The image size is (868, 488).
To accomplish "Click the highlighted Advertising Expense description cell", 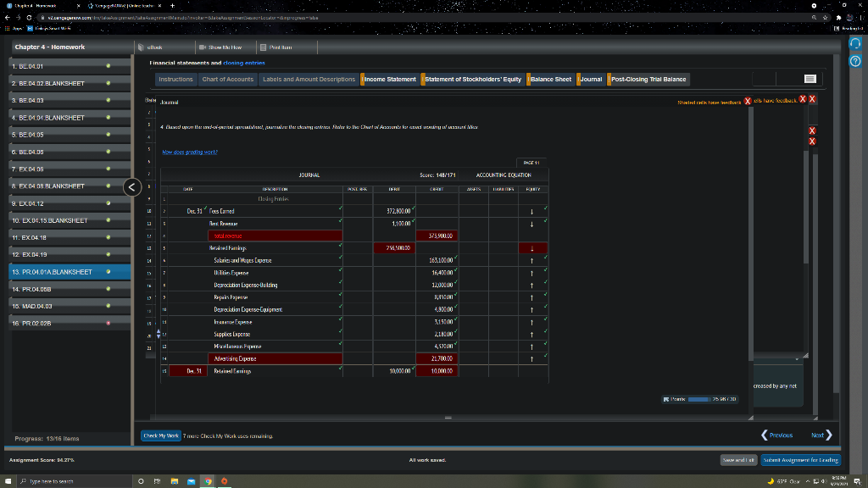I will [x=275, y=358].
